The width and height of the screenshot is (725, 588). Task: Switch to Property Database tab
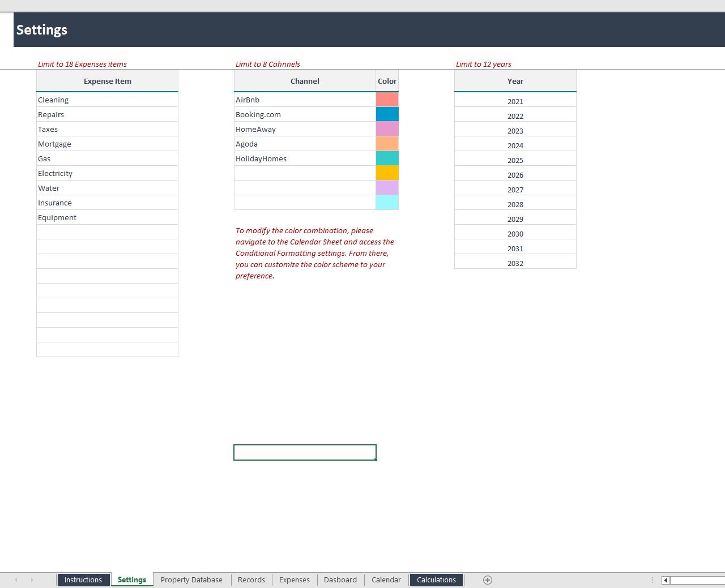tap(191, 580)
